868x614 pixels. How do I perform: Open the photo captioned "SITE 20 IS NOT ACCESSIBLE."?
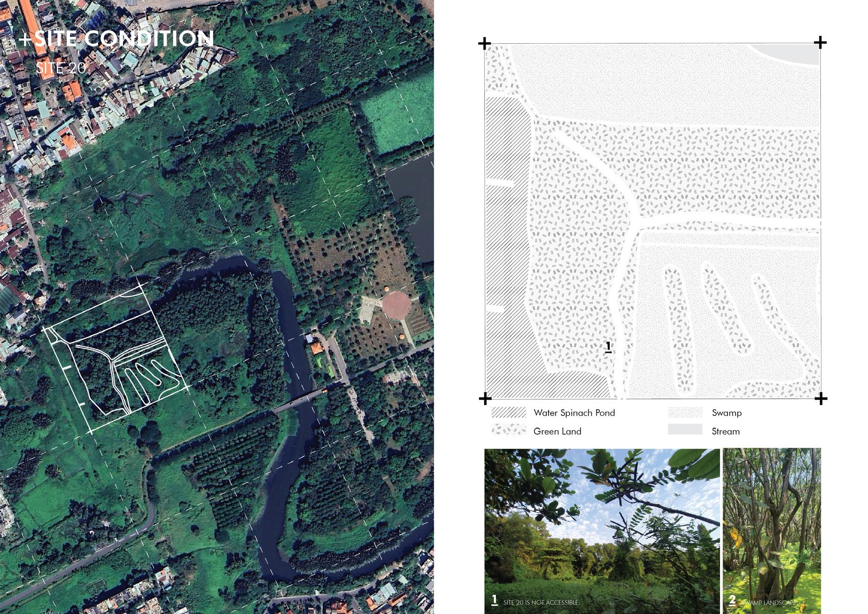[x=602, y=531]
